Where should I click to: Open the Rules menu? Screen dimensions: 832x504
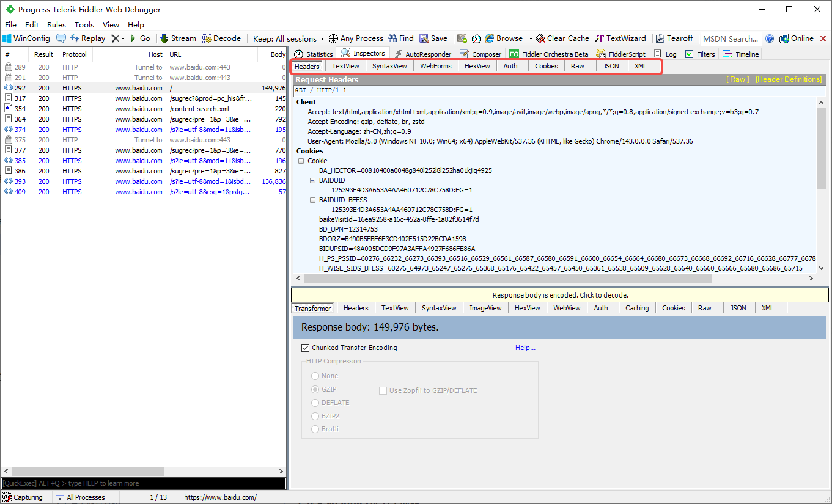point(56,25)
